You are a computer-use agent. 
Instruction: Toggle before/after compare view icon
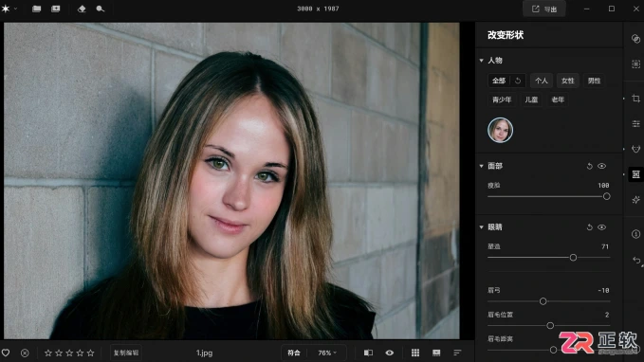point(368,353)
